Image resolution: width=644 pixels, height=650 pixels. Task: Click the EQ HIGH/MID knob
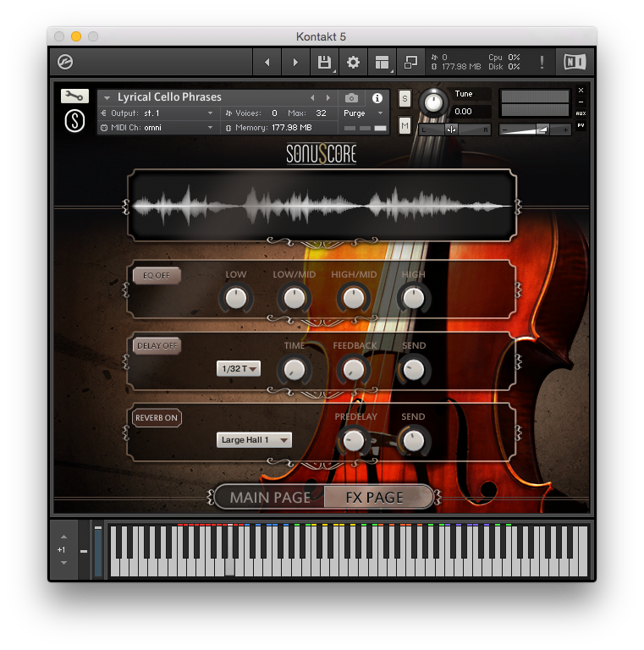(x=354, y=298)
